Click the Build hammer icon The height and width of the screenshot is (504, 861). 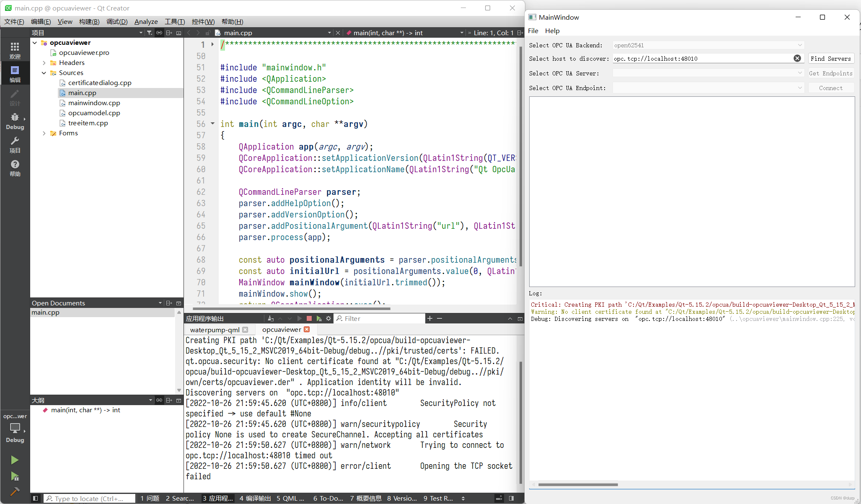[x=15, y=491]
